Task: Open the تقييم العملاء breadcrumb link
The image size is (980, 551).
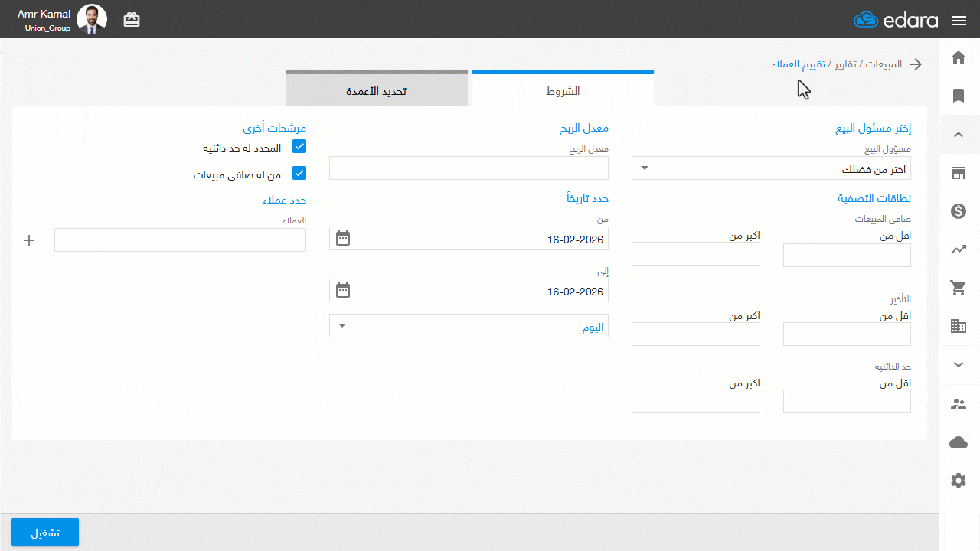Action: click(x=799, y=64)
